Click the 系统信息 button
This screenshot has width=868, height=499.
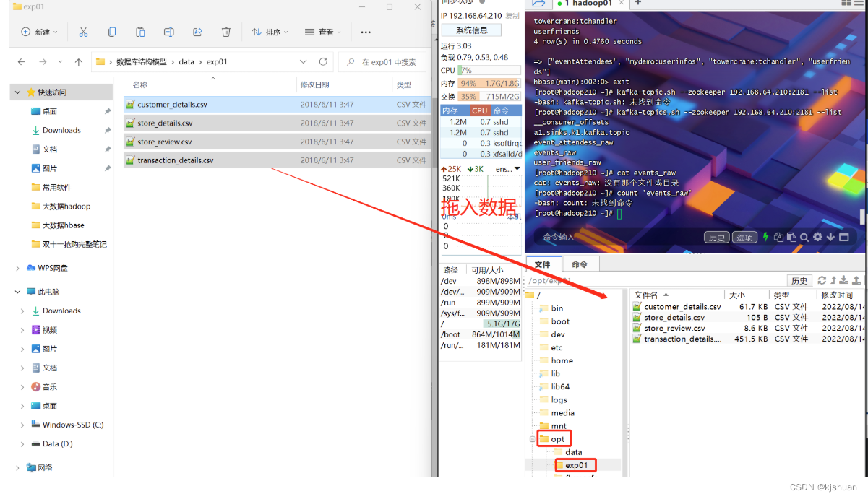pyautogui.click(x=472, y=30)
